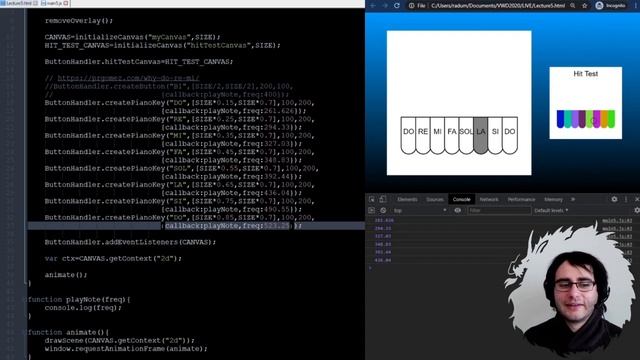Viewport: 640px width, 360px height.
Task: Open source link beside 261.626 log
Action: pyautogui.click(x=617, y=221)
